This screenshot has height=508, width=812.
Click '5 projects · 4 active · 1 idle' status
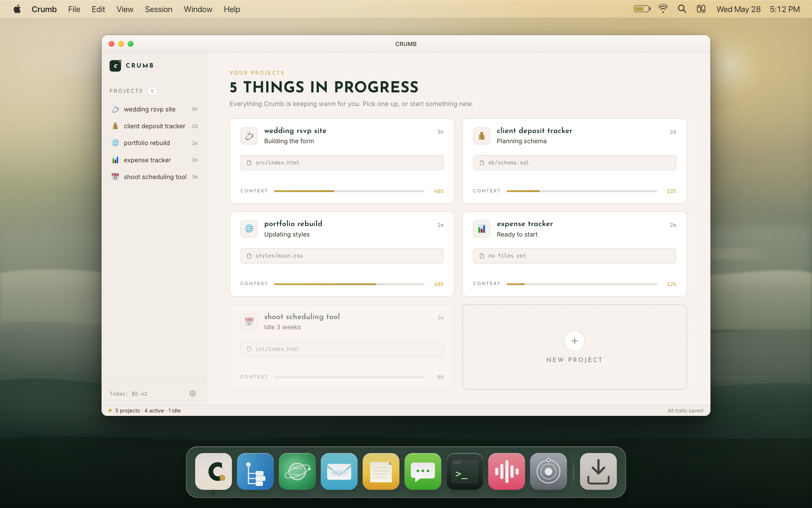(x=148, y=411)
